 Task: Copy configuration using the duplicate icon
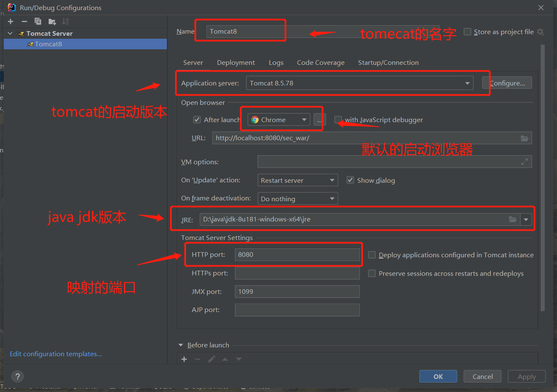[x=38, y=21]
